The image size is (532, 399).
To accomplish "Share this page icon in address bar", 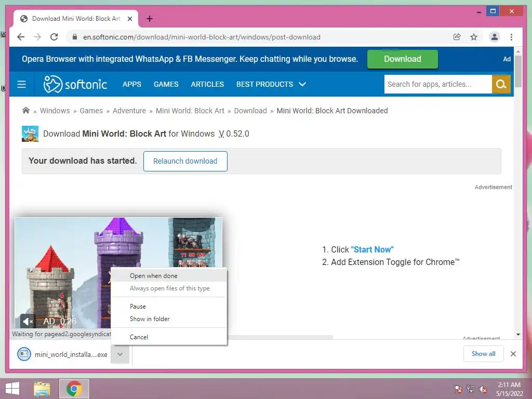I will coord(457,37).
